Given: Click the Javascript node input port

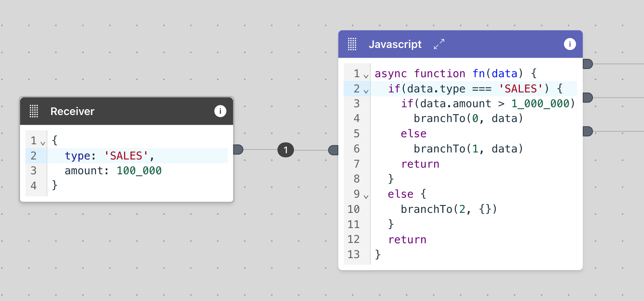Looking at the screenshot, I should click(333, 150).
